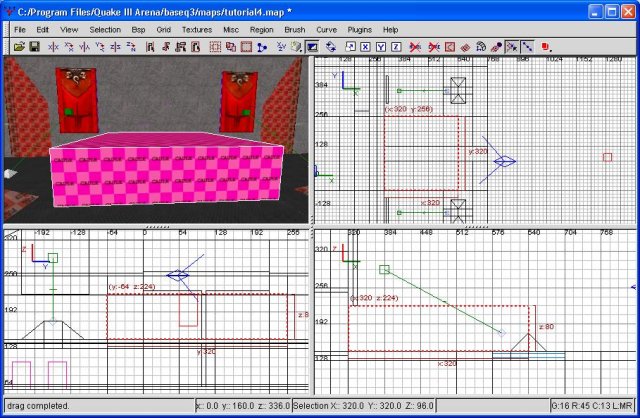The height and width of the screenshot is (418, 640).
Task: Click the green entity box in XZ view
Action: click(384, 269)
